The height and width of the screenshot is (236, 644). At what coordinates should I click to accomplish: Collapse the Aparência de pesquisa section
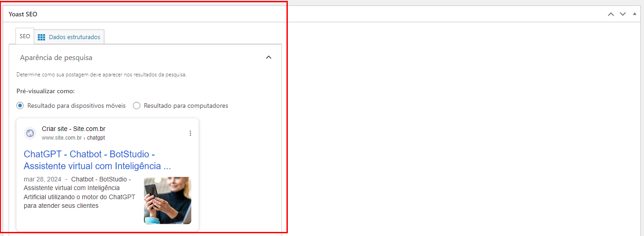click(x=269, y=57)
